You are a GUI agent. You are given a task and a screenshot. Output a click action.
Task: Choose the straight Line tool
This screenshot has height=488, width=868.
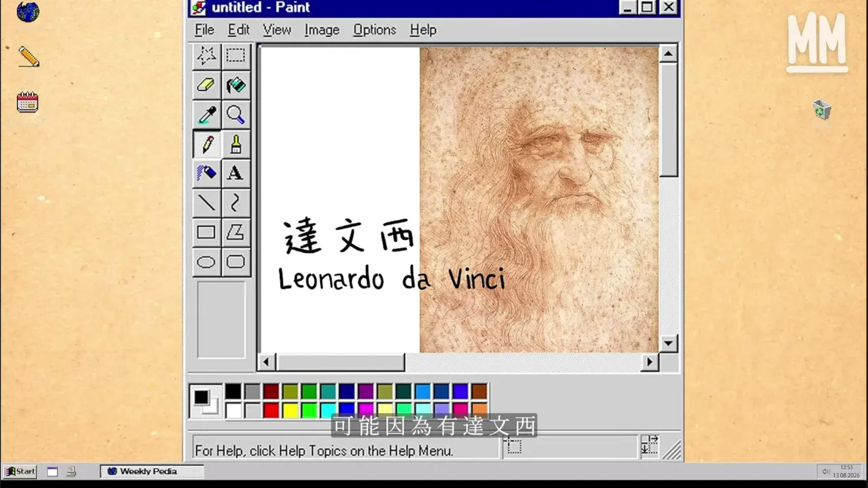coord(206,202)
